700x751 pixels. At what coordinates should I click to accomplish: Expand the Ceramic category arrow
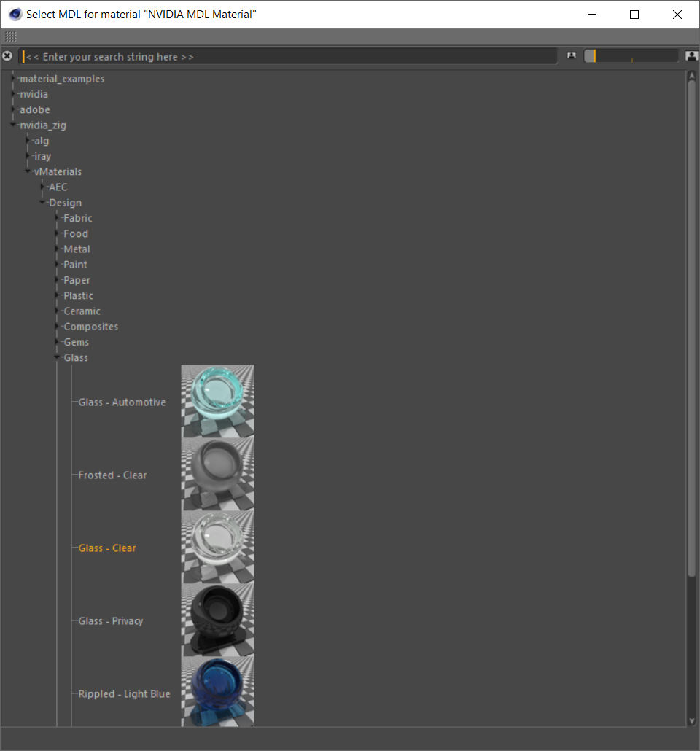57,311
